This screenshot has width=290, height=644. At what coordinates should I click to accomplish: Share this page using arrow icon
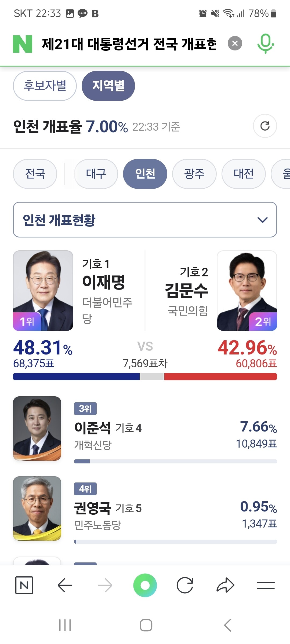click(x=225, y=585)
